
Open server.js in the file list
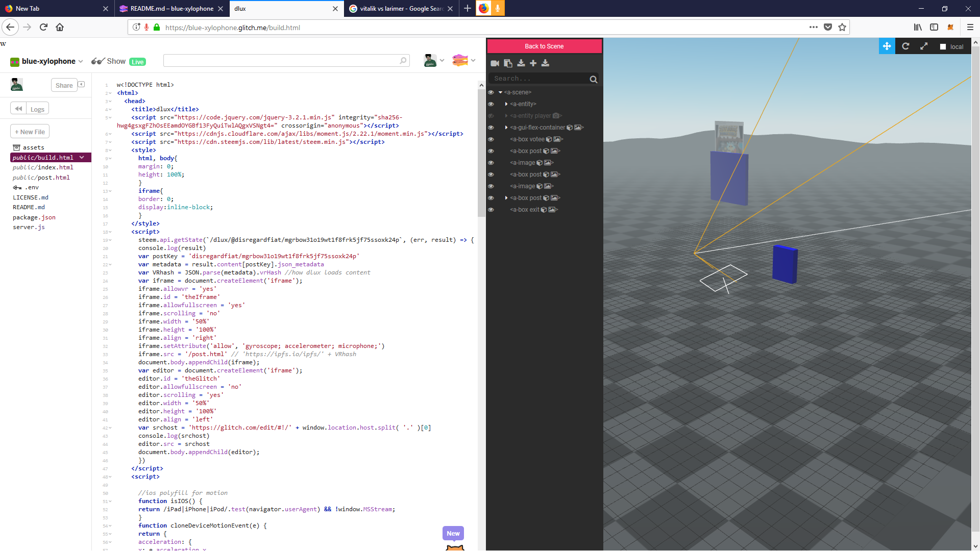tap(29, 227)
